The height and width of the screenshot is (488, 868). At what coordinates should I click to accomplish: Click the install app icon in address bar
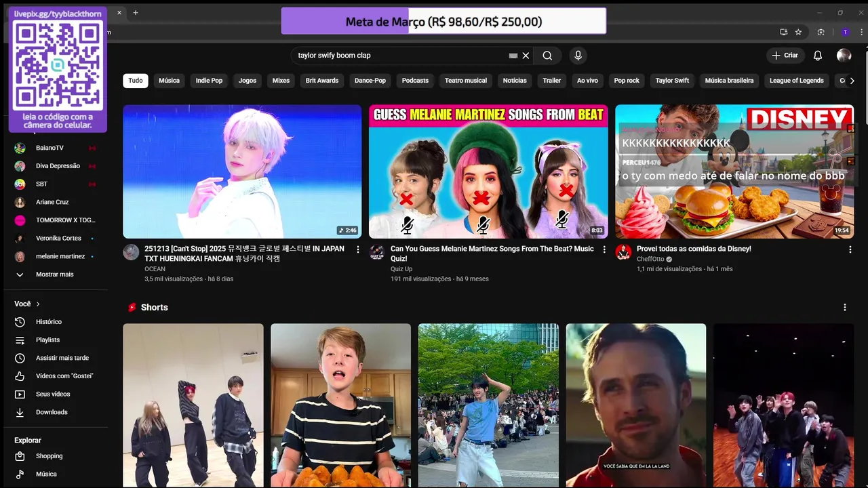tap(783, 32)
